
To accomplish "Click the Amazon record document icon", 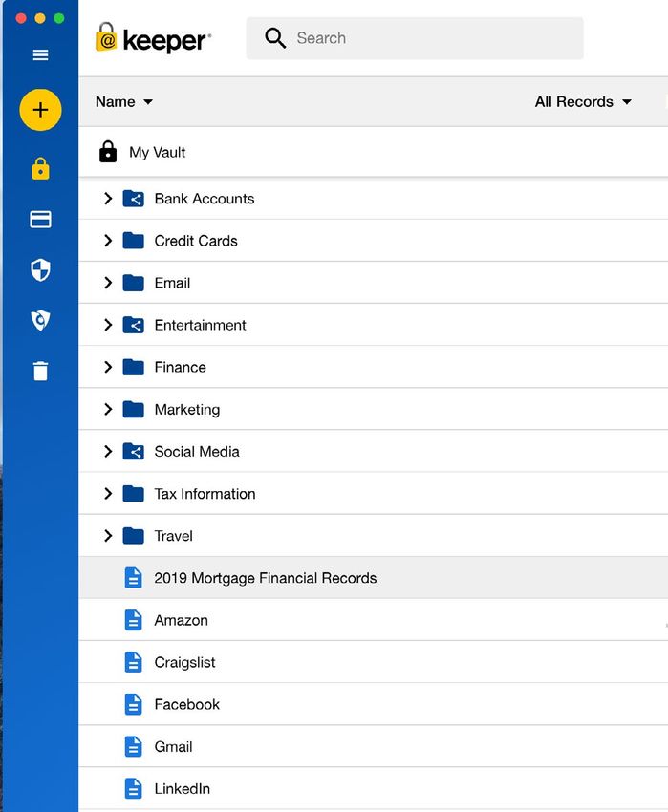I will pos(133,620).
